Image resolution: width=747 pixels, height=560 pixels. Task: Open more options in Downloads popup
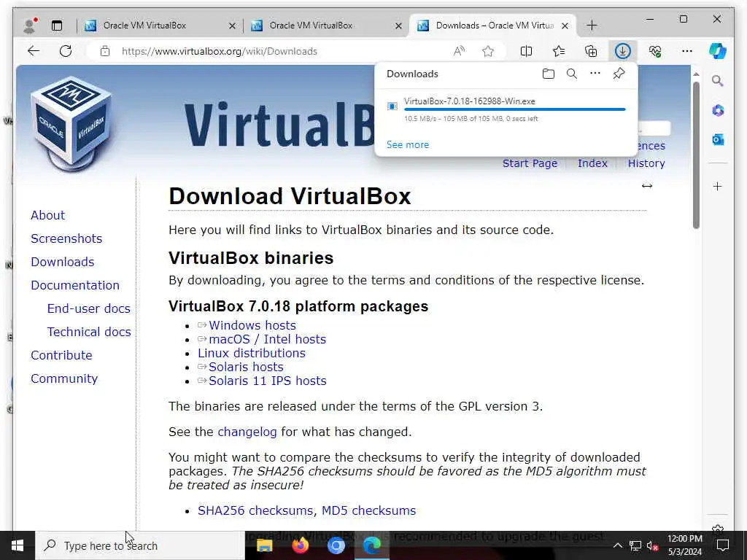(595, 74)
